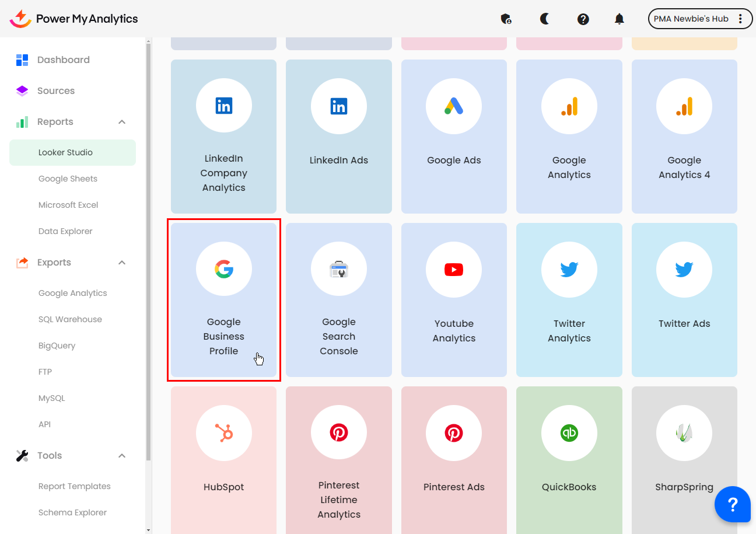Click the sidebar vertical scrollbar
The height and width of the screenshot is (534, 756).
(x=148, y=251)
